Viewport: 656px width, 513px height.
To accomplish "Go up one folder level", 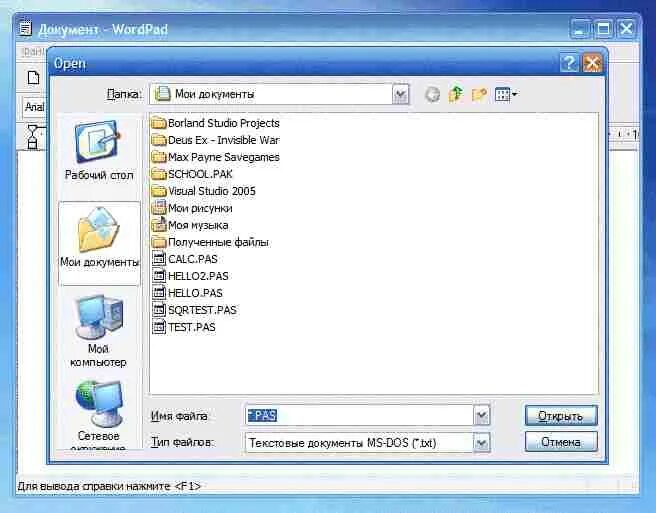I will pyautogui.click(x=456, y=94).
